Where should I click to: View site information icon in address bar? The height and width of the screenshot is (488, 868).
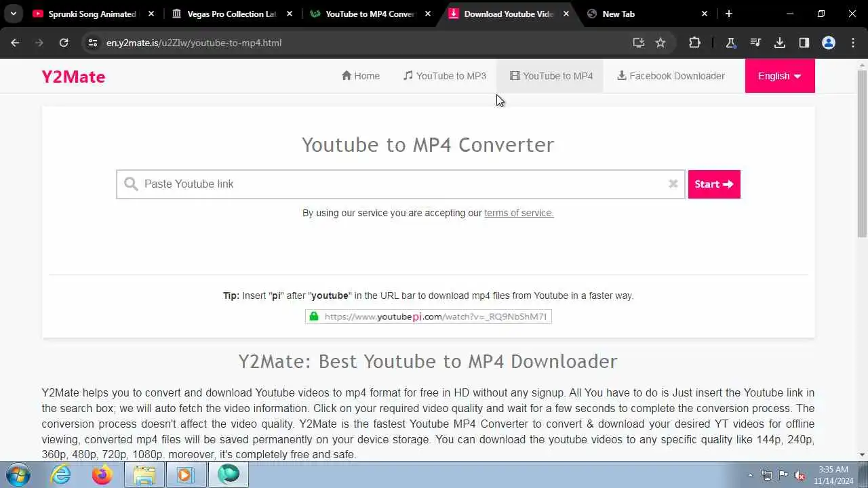coord(93,43)
